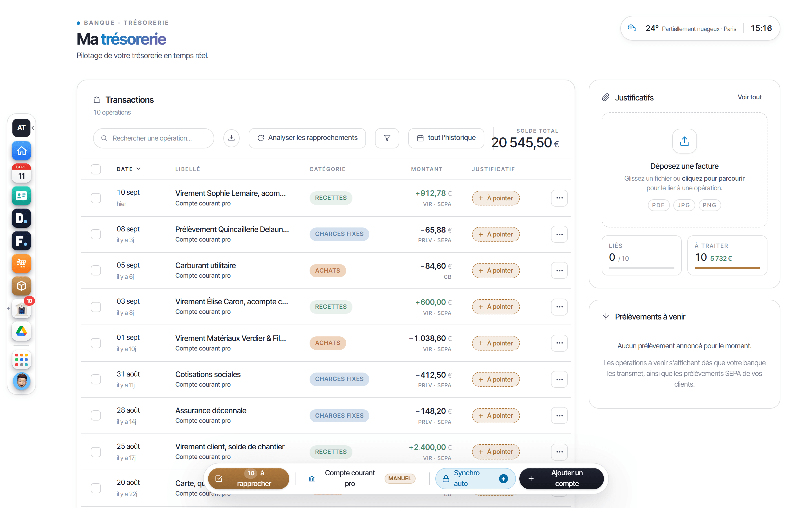This screenshot has width=812, height=508.
Task: Sort by the DATE column header
Action: pos(129,169)
